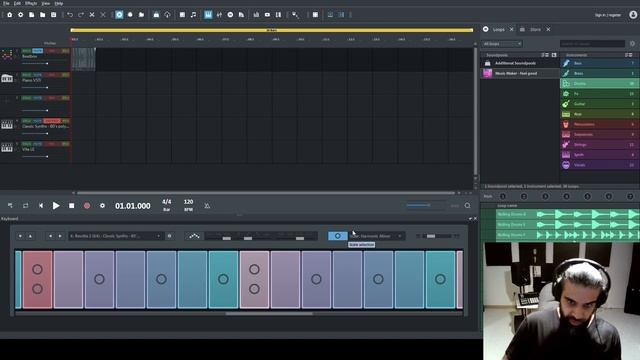Open the All loops filter dropdown
Image resolution: width=640 pixels, height=360 pixels.
click(x=502, y=44)
